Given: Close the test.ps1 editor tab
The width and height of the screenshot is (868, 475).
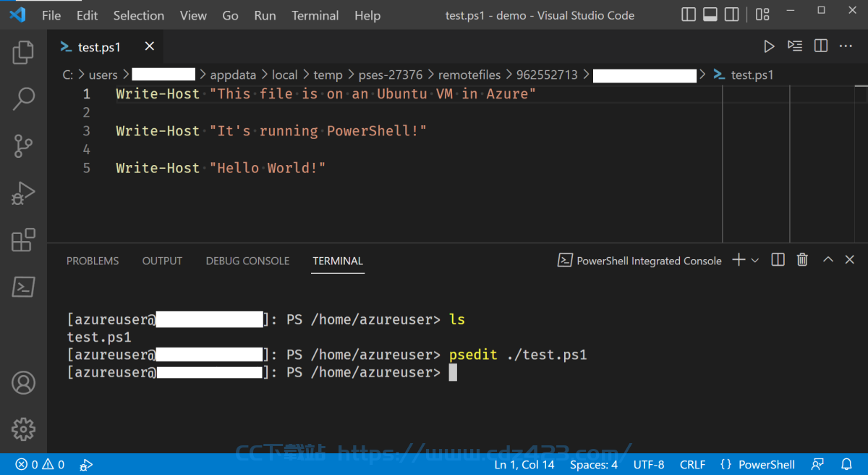Looking at the screenshot, I should pos(150,46).
